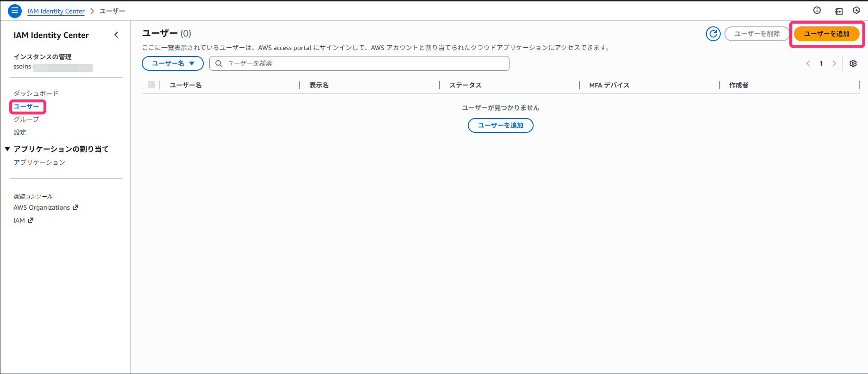The height and width of the screenshot is (374, 868).
Task: Open the info panel icon
Action: point(817,11)
